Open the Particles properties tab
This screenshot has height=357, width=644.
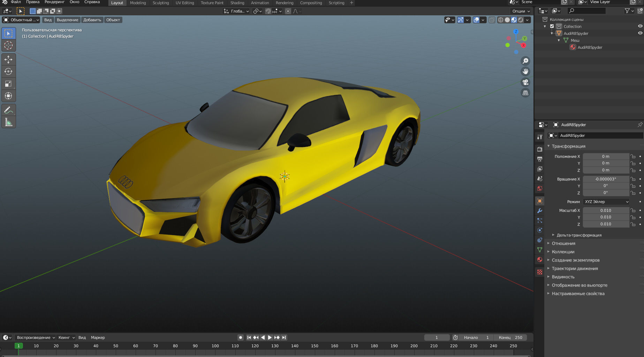tap(540, 220)
